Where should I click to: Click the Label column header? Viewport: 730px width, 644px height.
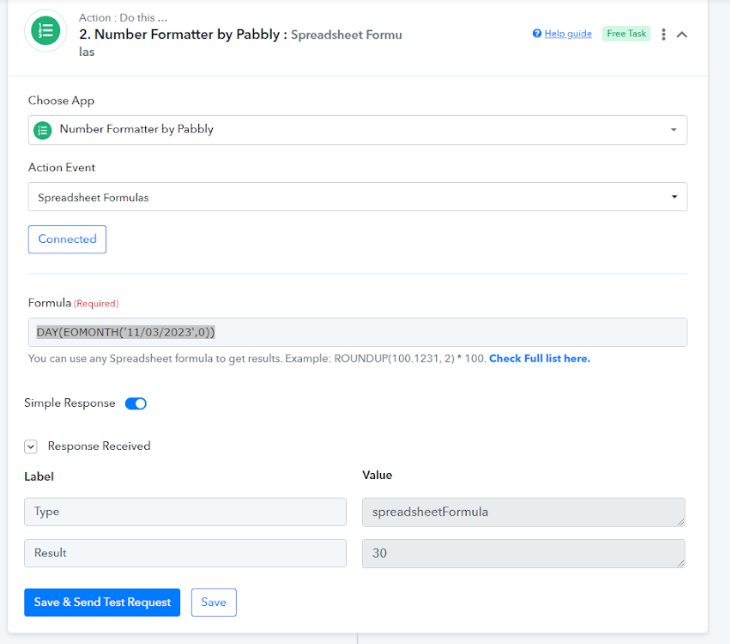39,477
